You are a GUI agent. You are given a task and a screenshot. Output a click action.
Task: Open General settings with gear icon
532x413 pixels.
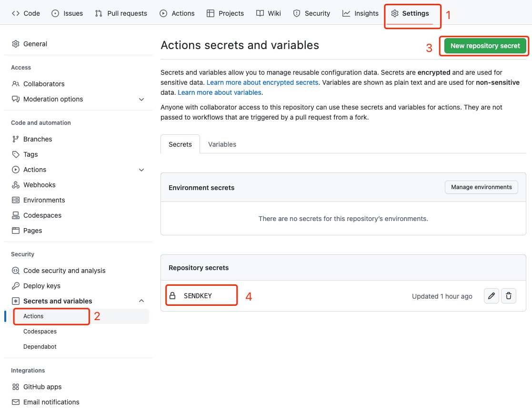tap(30, 44)
